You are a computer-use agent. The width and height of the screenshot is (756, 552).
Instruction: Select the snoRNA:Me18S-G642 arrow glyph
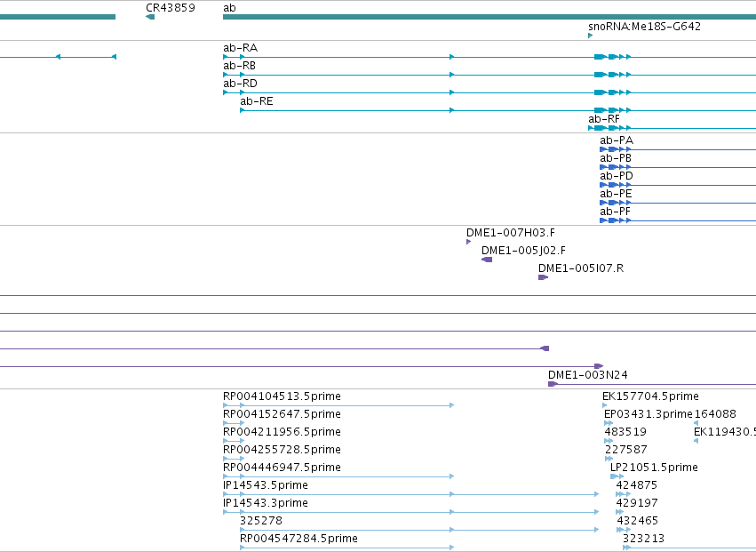(x=591, y=36)
